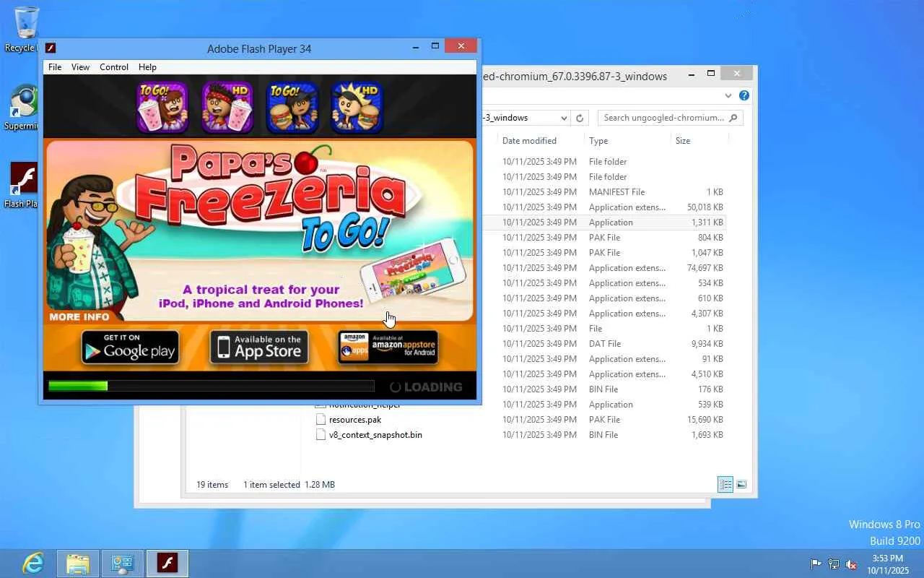Click the 50,018 KB size cell
Viewport: 924px width, 578px height.
705,207
